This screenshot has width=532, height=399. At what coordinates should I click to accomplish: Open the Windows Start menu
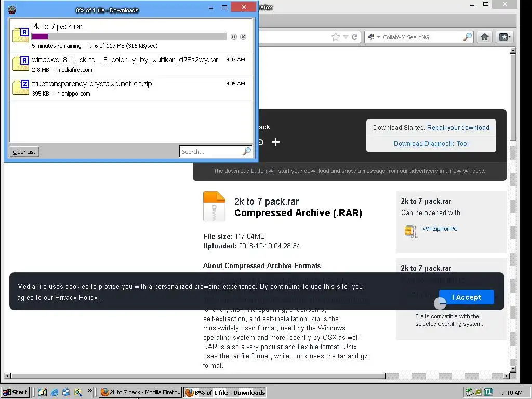(x=15, y=392)
